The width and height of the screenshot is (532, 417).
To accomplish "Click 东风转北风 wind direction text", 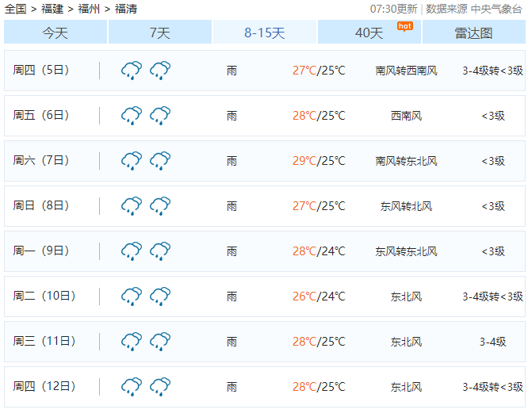I will pyautogui.click(x=406, y=206).
